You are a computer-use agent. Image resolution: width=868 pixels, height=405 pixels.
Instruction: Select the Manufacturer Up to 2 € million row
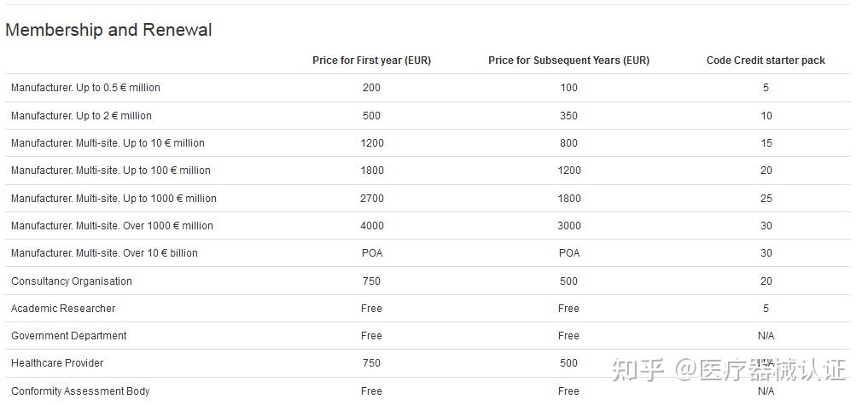pyautogui.click(x=81, y=116)
